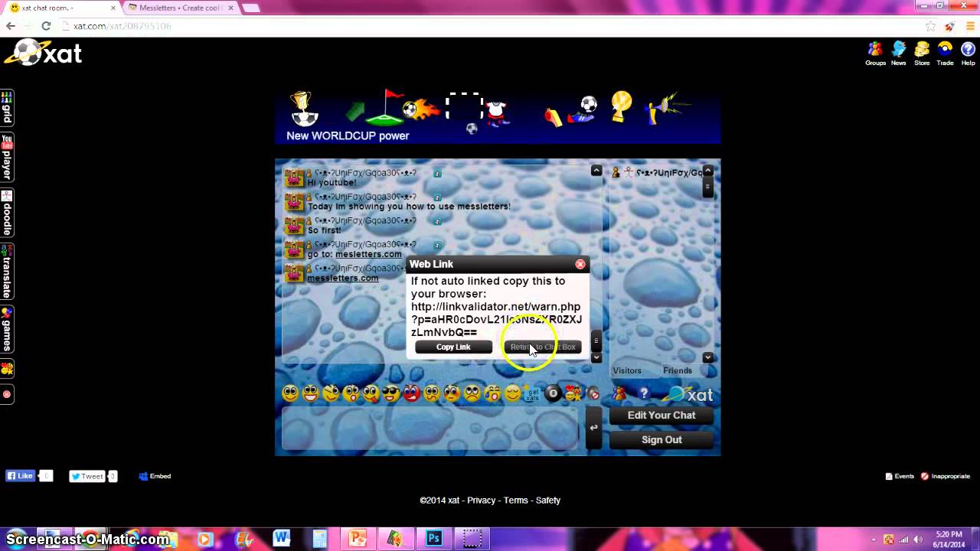980x551 pixels.
Task: Insert the crying smiley
Action: 492,393
